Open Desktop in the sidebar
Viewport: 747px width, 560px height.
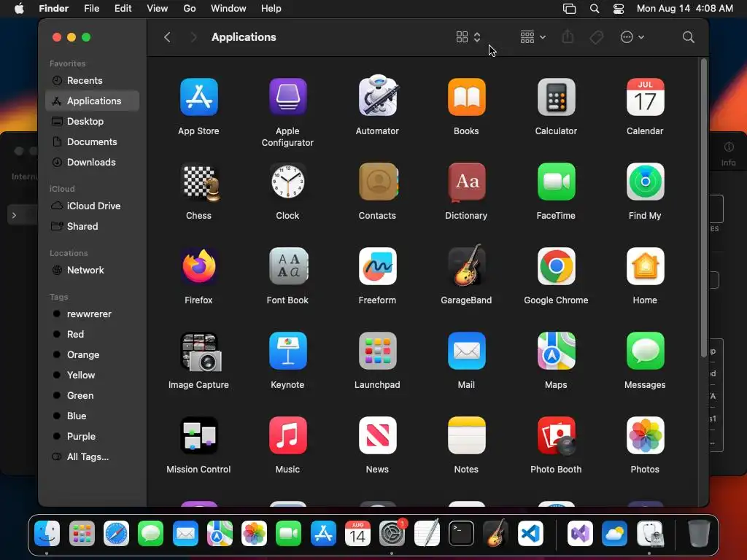(93, 122)
